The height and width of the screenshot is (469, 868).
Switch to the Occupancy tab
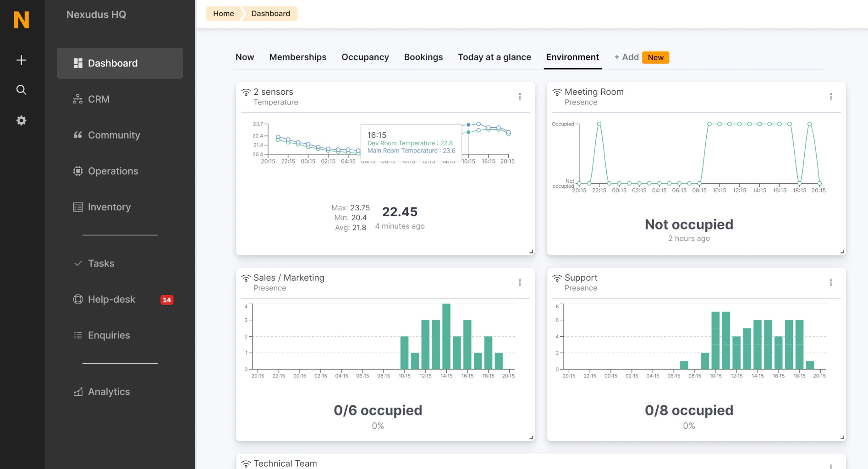[x=365, y=57]
